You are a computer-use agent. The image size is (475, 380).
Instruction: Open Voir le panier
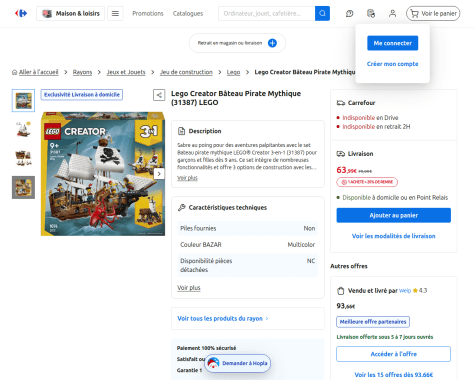(x=433, y=13)
